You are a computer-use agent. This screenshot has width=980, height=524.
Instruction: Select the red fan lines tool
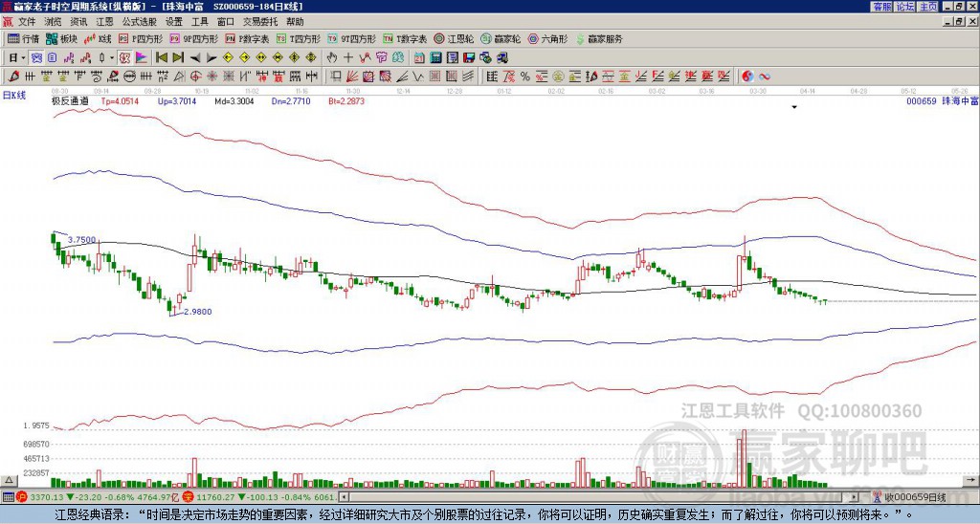[x=354, y=76]
